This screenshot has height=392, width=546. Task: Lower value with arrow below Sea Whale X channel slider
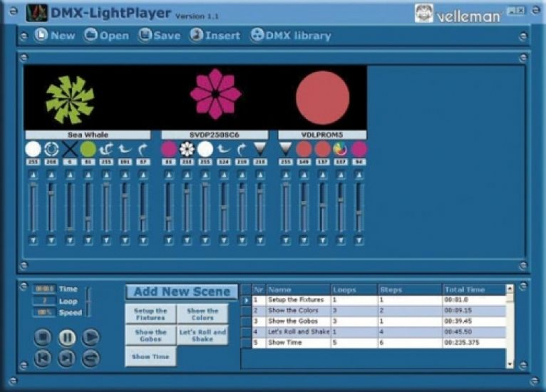tap(70, 240)
